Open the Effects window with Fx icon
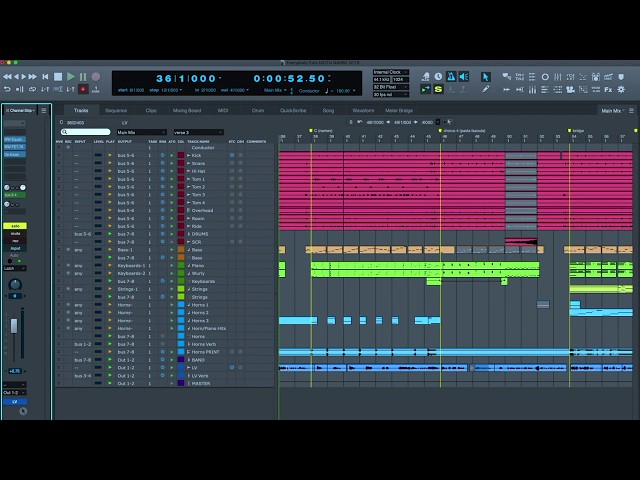The image size is (640, 480). (608, 89)
